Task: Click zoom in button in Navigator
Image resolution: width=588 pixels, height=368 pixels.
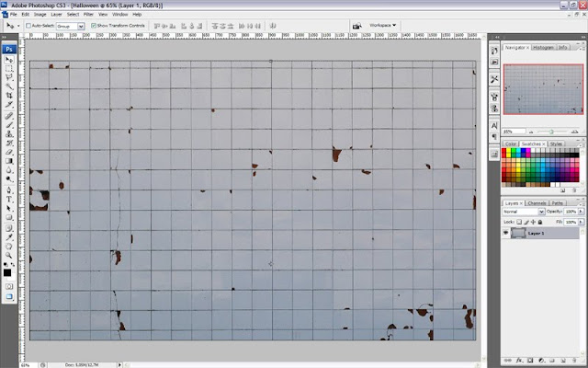Action: (574, 132)
